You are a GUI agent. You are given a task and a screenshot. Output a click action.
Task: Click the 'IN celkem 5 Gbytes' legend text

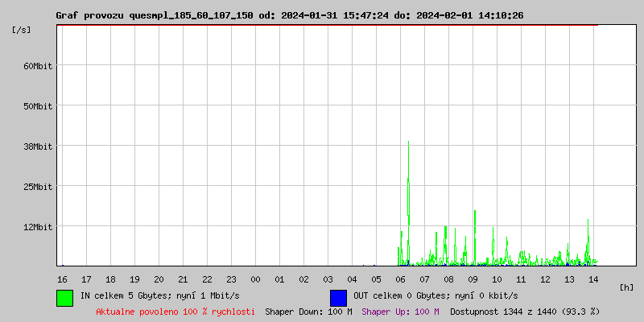162,295
